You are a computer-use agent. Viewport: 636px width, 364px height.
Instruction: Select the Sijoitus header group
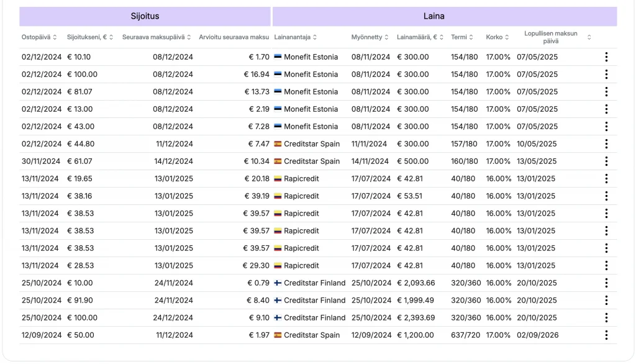(x=145, y=16)
